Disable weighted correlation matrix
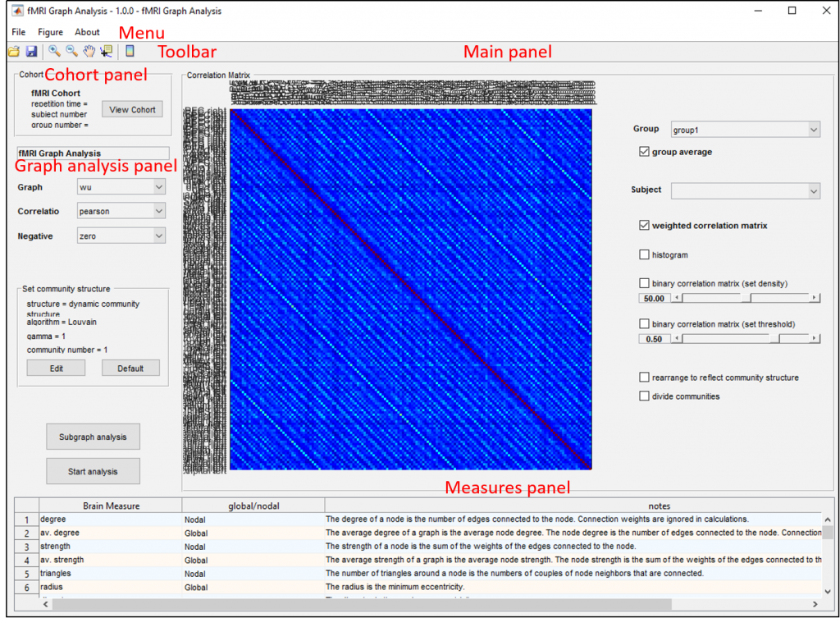 645,225
